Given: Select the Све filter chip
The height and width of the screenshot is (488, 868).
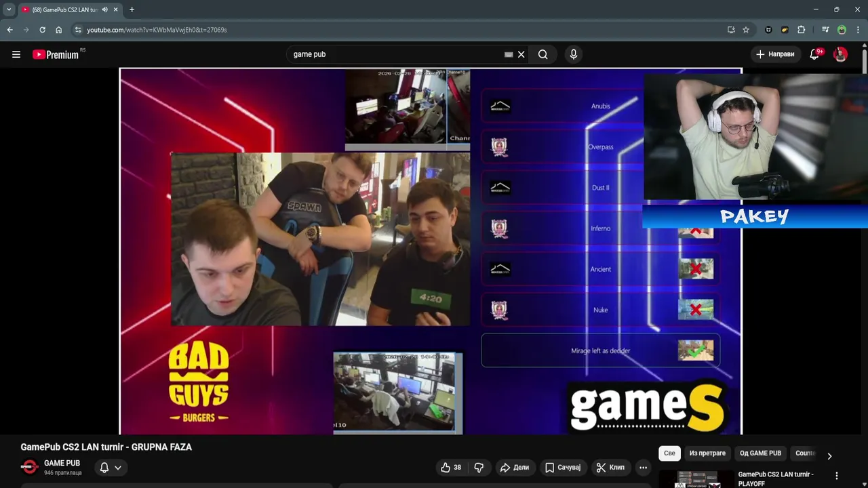Looking at the screenshot, I should 669,453.
